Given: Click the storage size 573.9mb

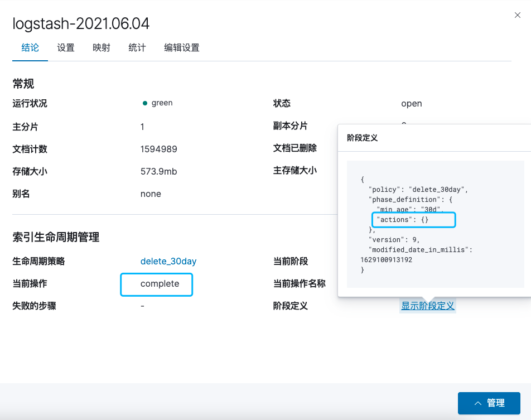Looking at the screenshot, I should tap(159, 171).
